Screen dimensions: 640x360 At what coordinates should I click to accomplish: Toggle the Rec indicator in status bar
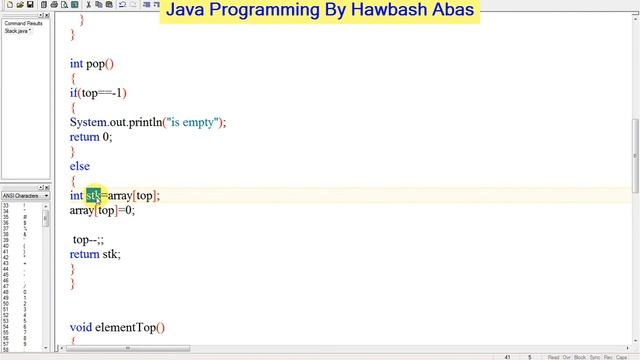click(608, 357)
